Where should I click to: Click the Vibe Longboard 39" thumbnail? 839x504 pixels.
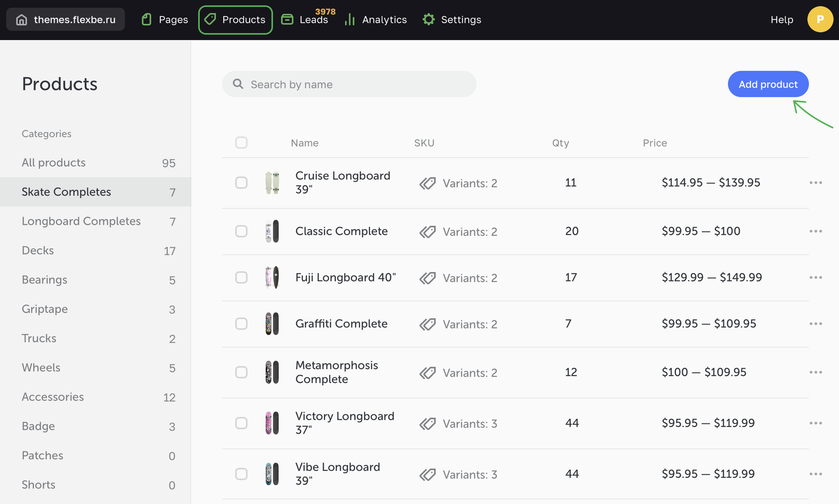point(272,474)
